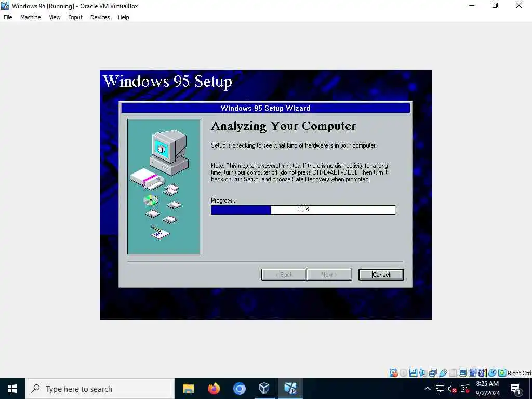Click the hard disk activity indicator icon
Image resolution: width=532 pixels, height=399 pixels.
(394, 373)
